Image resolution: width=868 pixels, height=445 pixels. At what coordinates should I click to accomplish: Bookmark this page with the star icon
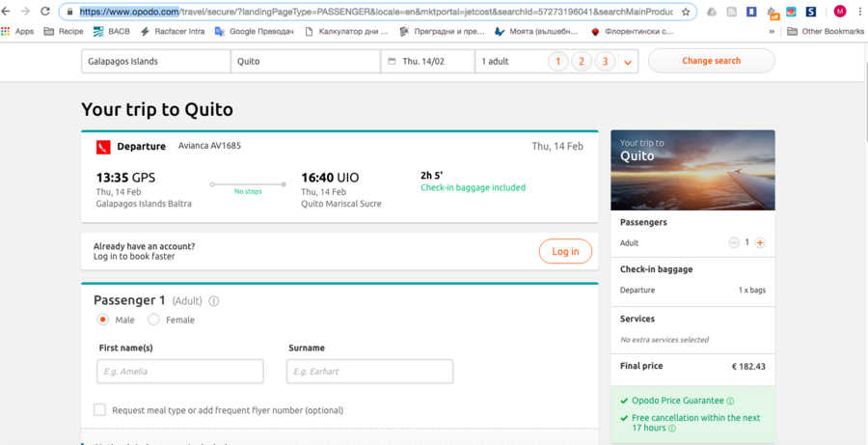(686, 12)
